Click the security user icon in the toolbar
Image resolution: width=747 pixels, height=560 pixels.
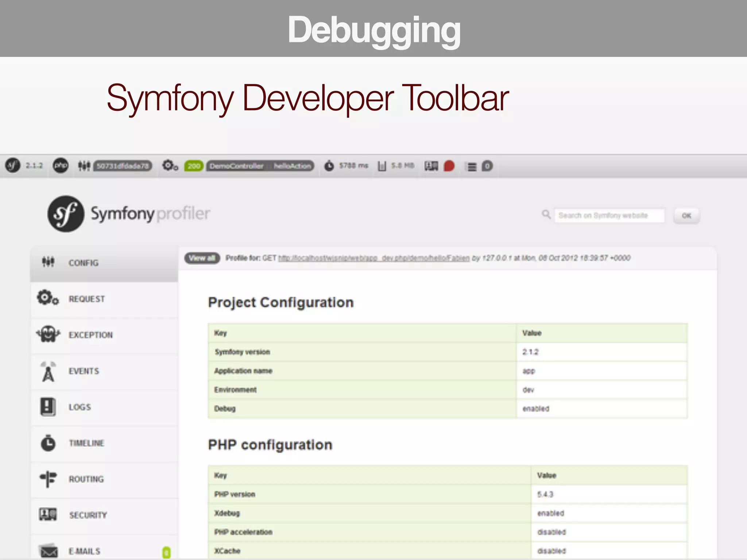pyautogui.click(x=431, y=166)
